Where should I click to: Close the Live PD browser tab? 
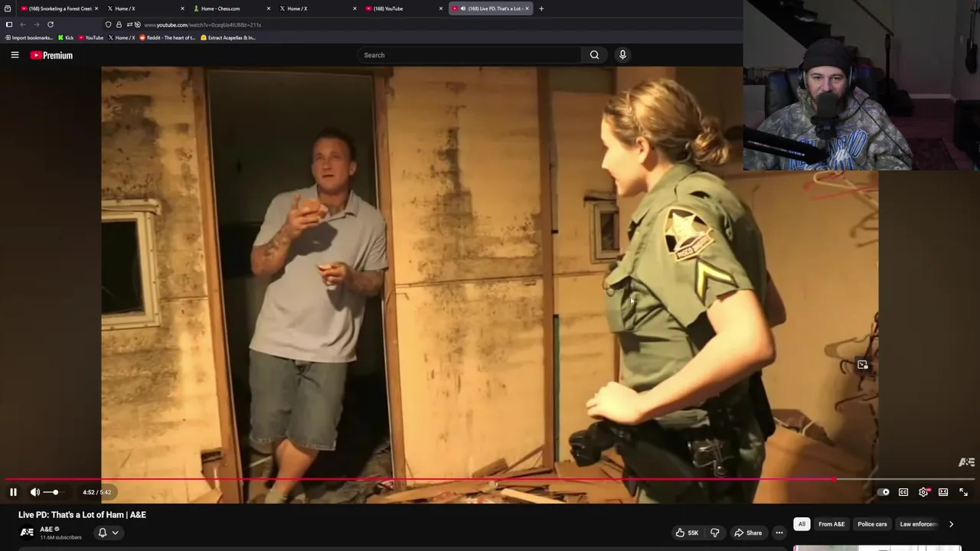(x=527, y=8)
